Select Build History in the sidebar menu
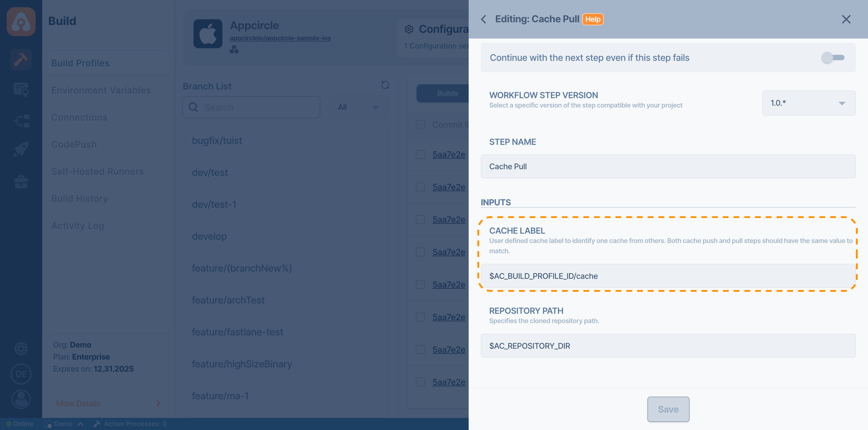This screenshot has height=430, width=868. (x=80, y=198)
